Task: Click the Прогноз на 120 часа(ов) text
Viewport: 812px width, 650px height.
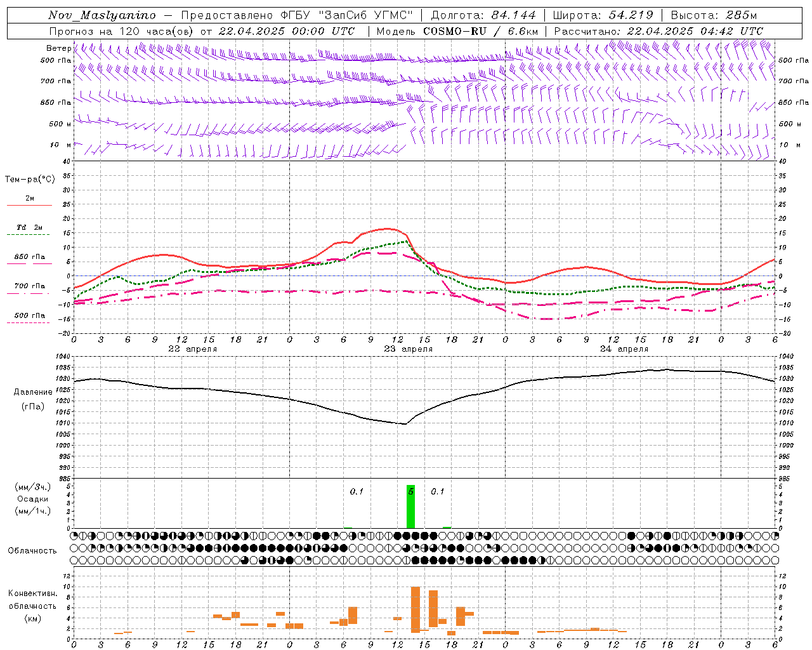Action: point(122,31)
